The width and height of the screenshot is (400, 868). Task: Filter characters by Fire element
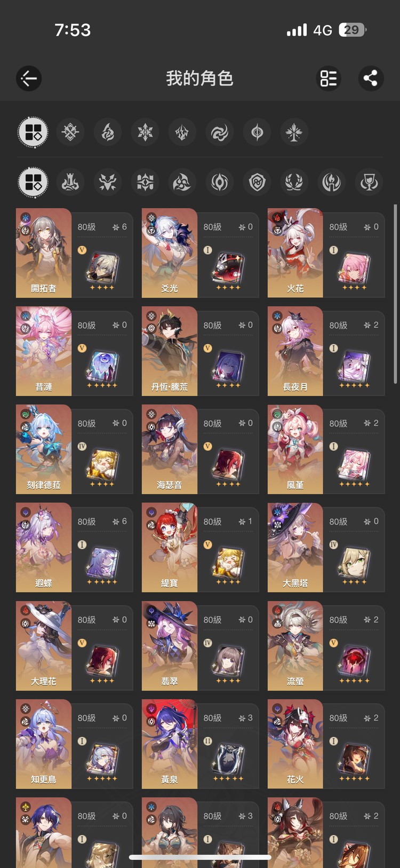[x=107, y=132]
